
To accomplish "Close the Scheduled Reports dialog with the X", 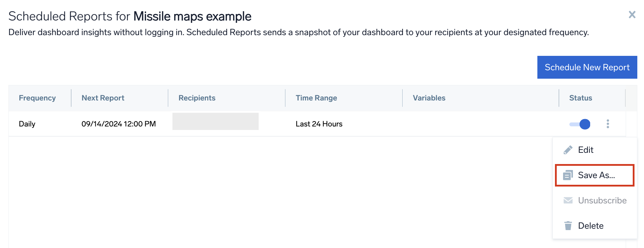I will (x=632, y=15).
